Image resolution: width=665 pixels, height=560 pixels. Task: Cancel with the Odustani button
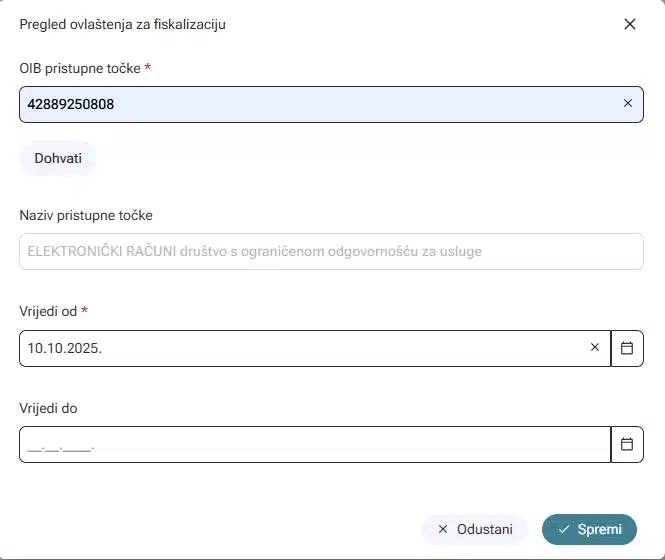click(475, 529)
